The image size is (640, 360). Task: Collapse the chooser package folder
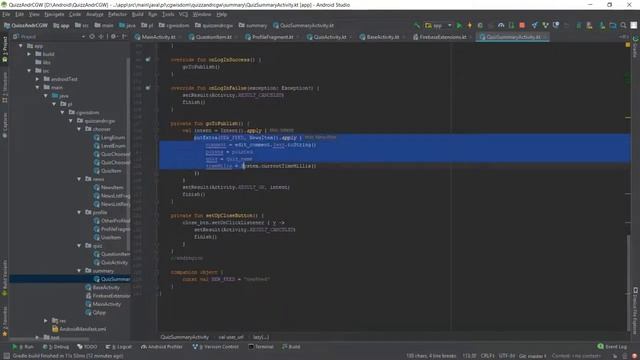[x=79, y=129]
